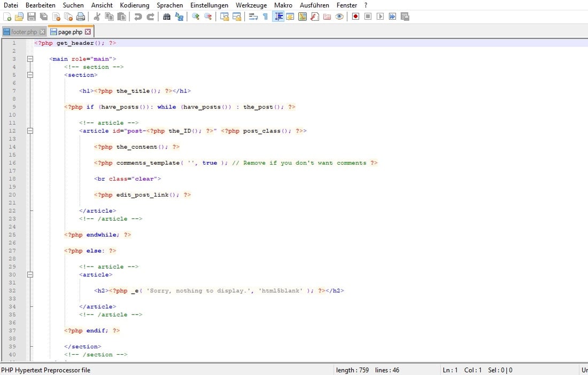
Task: Click the Cut scissors icon
Action: pos(97,17)
